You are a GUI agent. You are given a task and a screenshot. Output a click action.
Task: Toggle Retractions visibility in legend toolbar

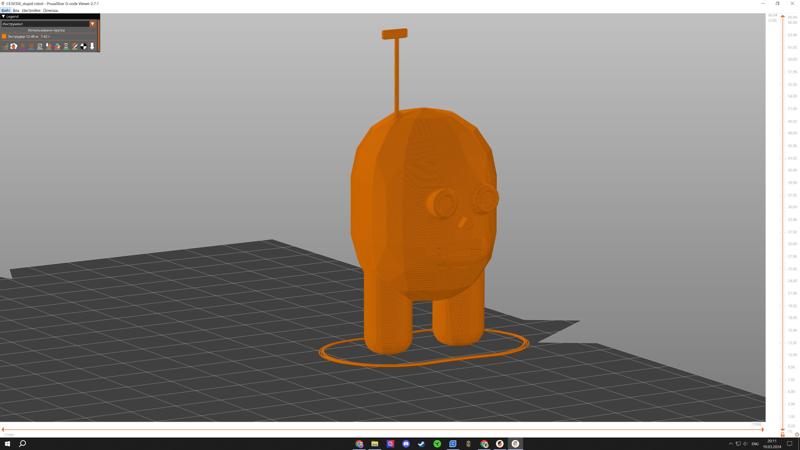tap(22, 46)
